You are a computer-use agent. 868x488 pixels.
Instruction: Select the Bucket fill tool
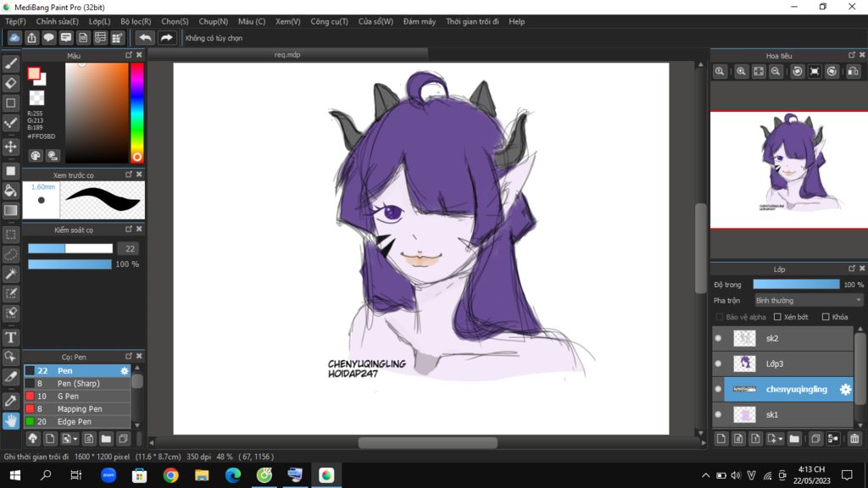tap(11, 191)
